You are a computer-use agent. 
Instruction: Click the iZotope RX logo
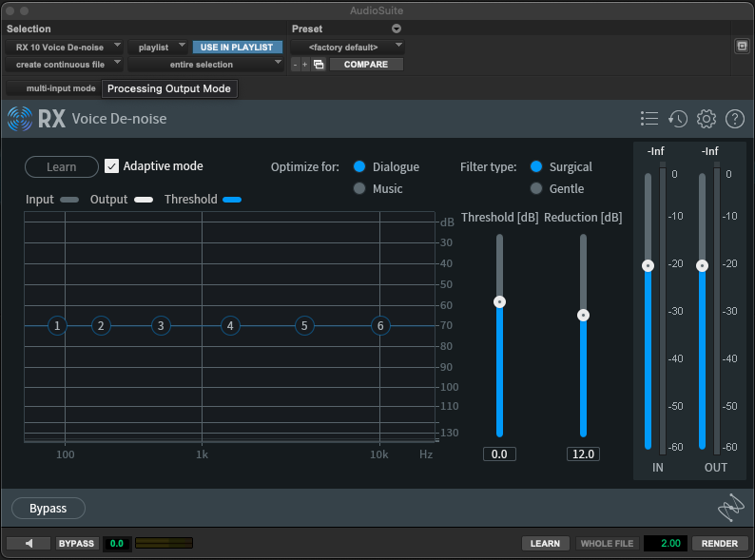pyautogui.click(x=20, y=119)
